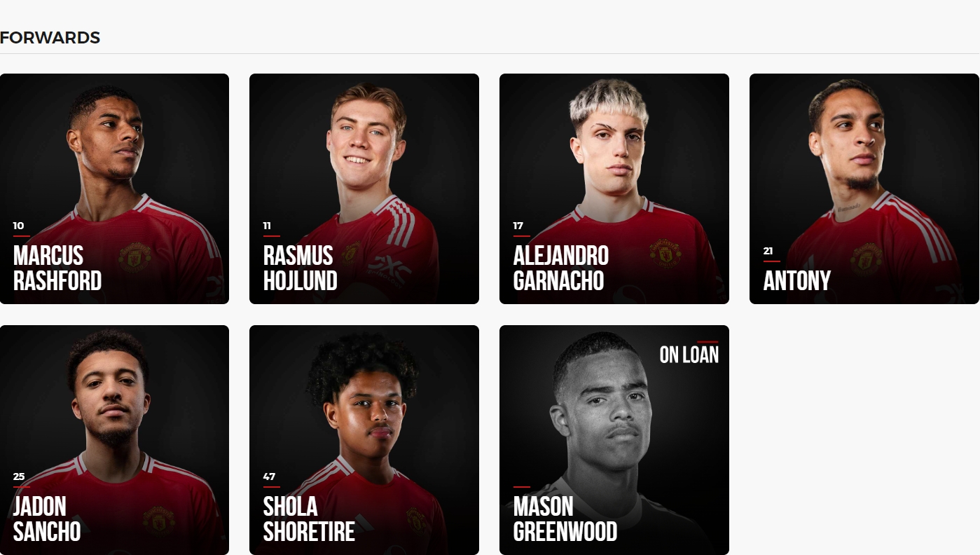
Task: Open the Rasmus Hojlund player card
Action: click(x=364, y=189)
